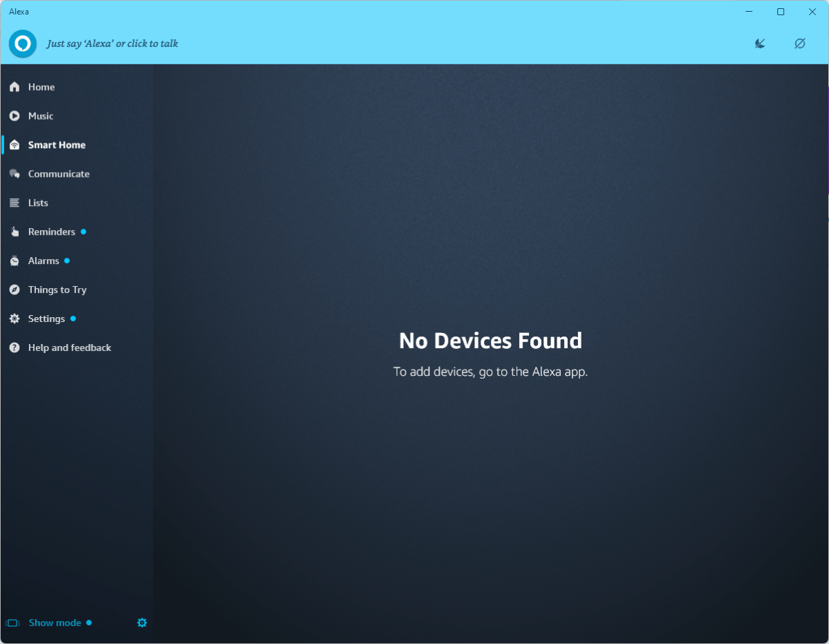This screenshot has width=829, height=644.
Task: Click 'To add devices, go to the Alexa app.' text
Action: click(490, 372)
